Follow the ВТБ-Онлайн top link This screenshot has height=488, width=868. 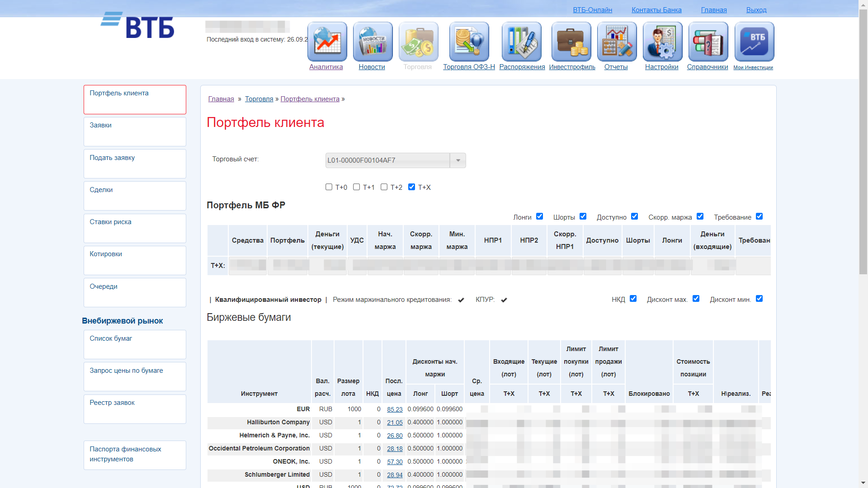[x=592, y=10]
